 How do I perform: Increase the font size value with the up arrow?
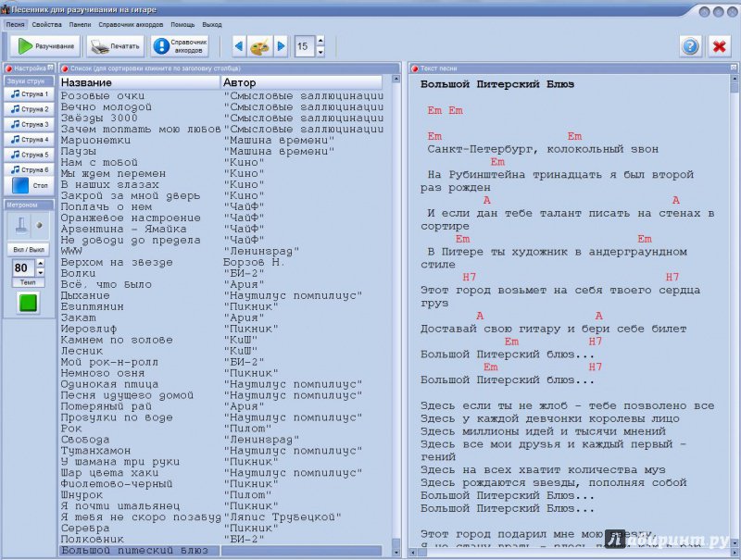point(320,41)
